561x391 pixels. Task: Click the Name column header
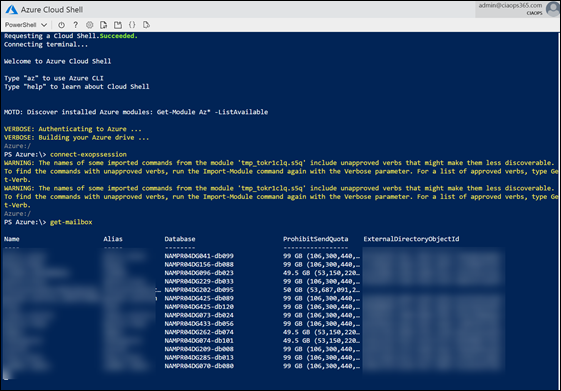coord(12,239)
